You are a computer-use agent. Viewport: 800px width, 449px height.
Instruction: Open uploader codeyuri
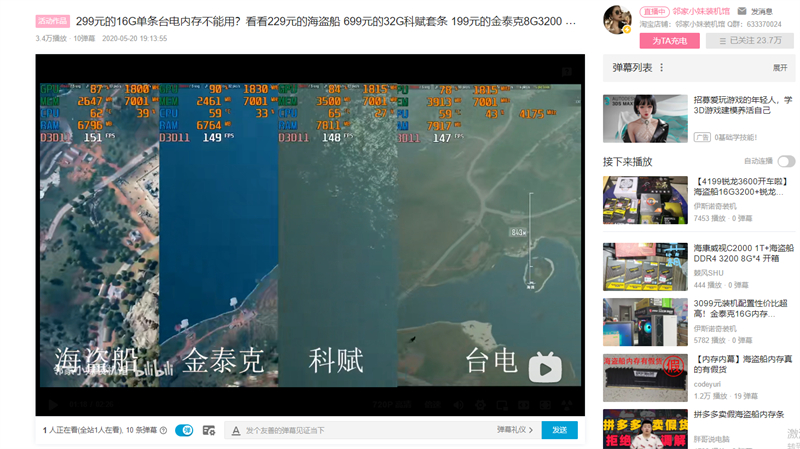[707, 384]
